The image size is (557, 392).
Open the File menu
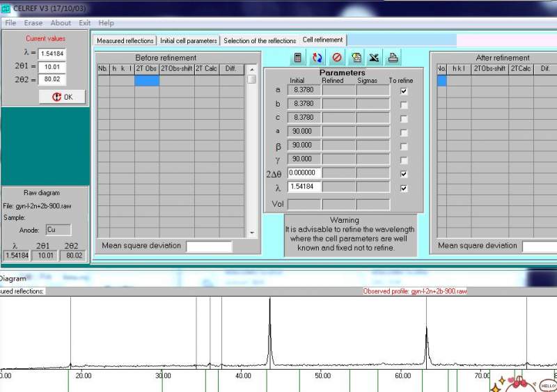(x=10, y=23)
